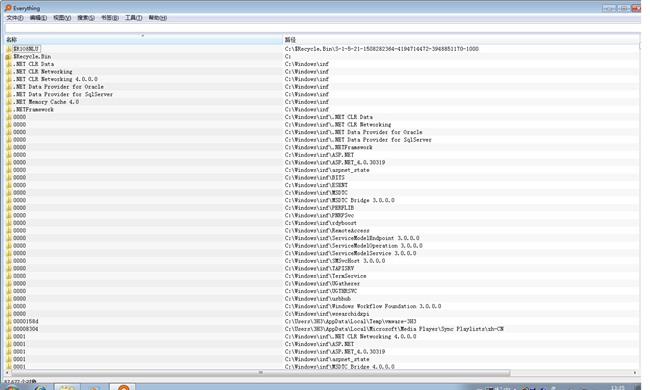Click folder icon of 0000 row in inf\TermService
Viewport: 650px width, 390px height.
[9, 276]
